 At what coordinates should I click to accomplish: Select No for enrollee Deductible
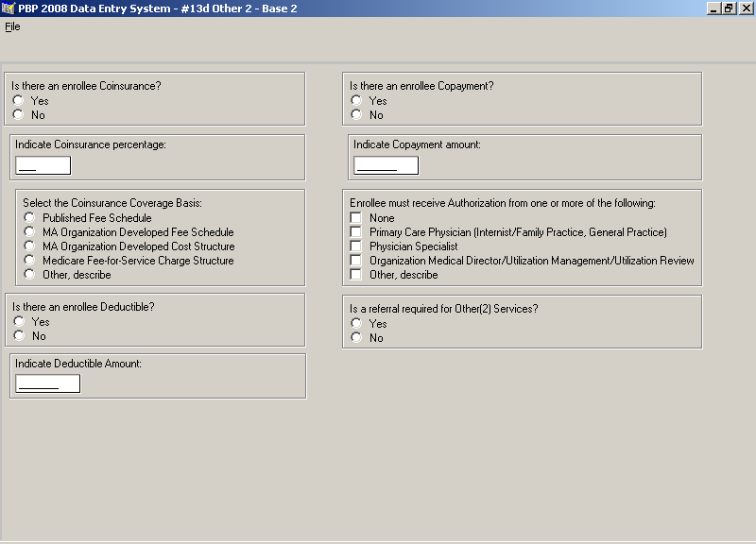19,336
